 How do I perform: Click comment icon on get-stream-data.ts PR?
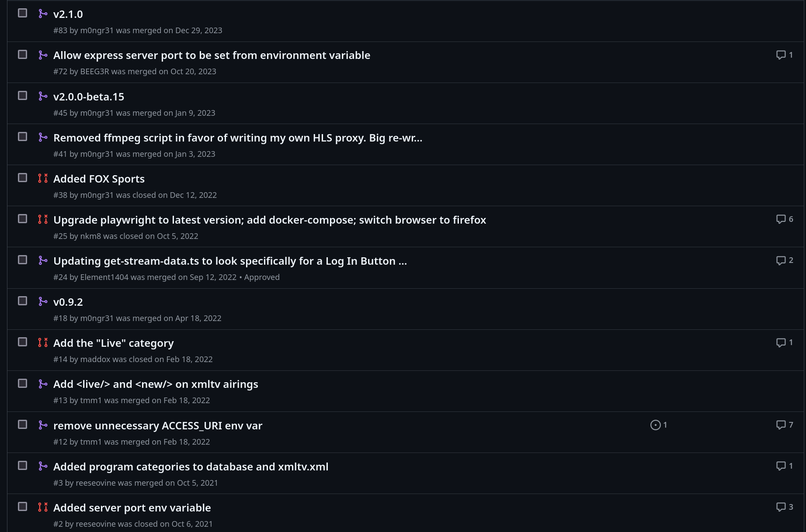tap(781, 260)
